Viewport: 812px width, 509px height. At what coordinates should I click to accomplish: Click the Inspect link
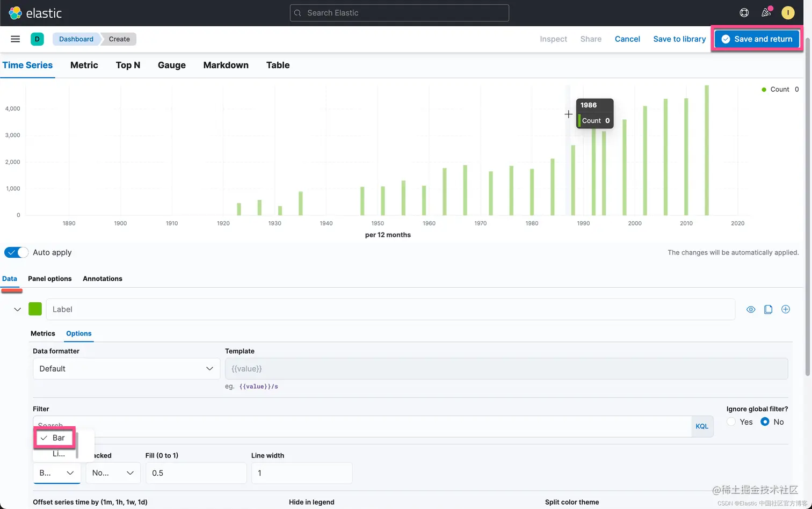tap(554, 39)
